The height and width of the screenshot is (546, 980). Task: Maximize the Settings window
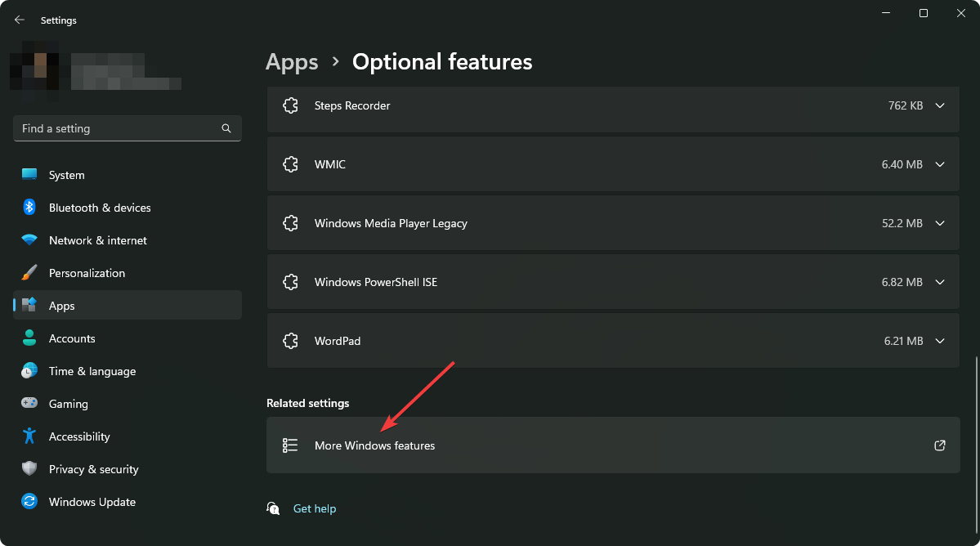pyautogui.click(x=923, y=13)
